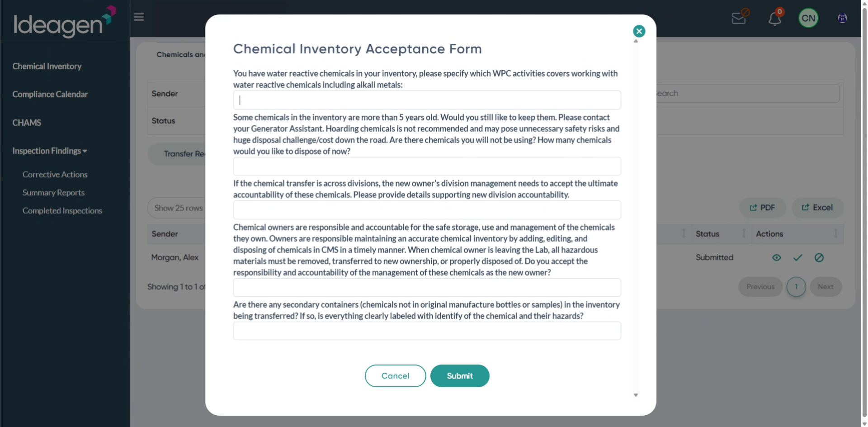
Task: Open Compliance Calendar in sidebar
Action: pyautogui.click(x=50, y=95)
